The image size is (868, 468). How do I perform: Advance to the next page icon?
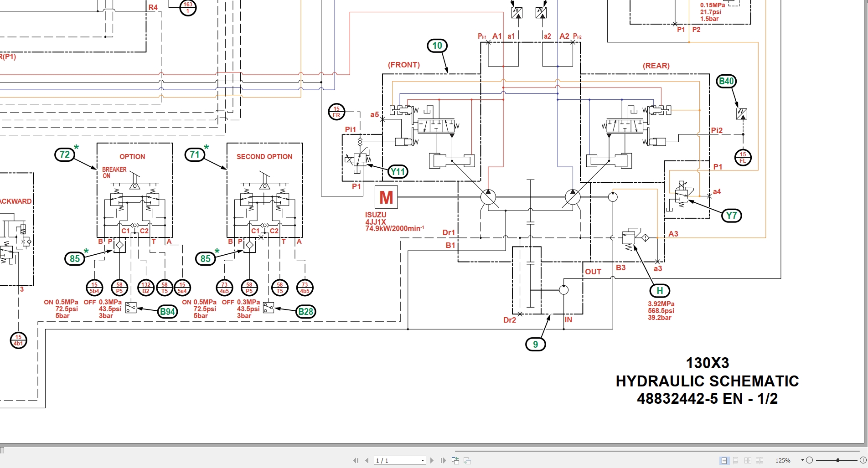point(432,460)
